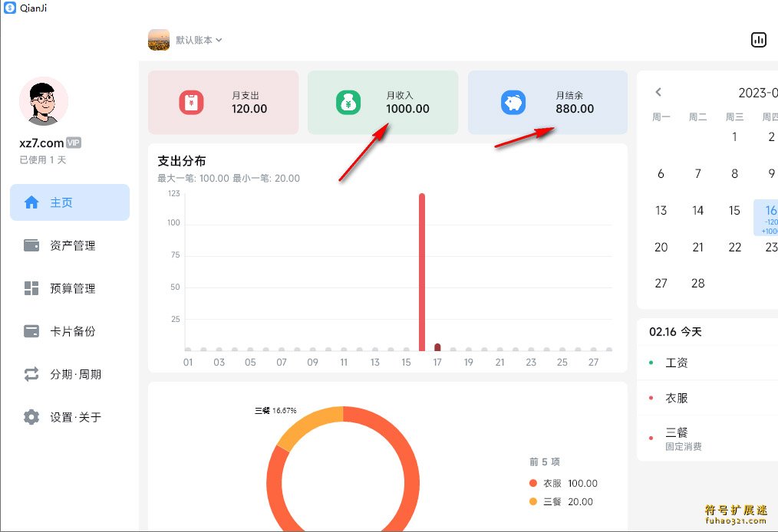
Task: Open the 资产管理 menu item
Action: coord(72,245)
